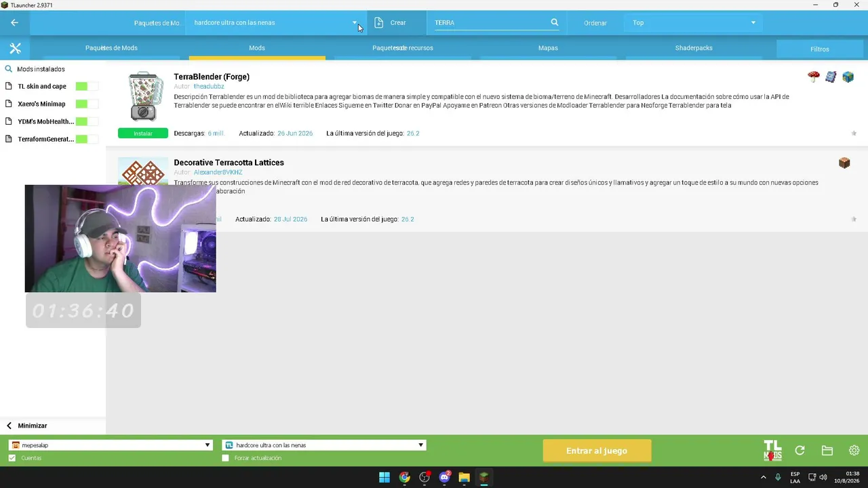Toggle the TerraformGenerat mod switch
Viewport: 868px width, 488px height.
(x=87, y=139)
